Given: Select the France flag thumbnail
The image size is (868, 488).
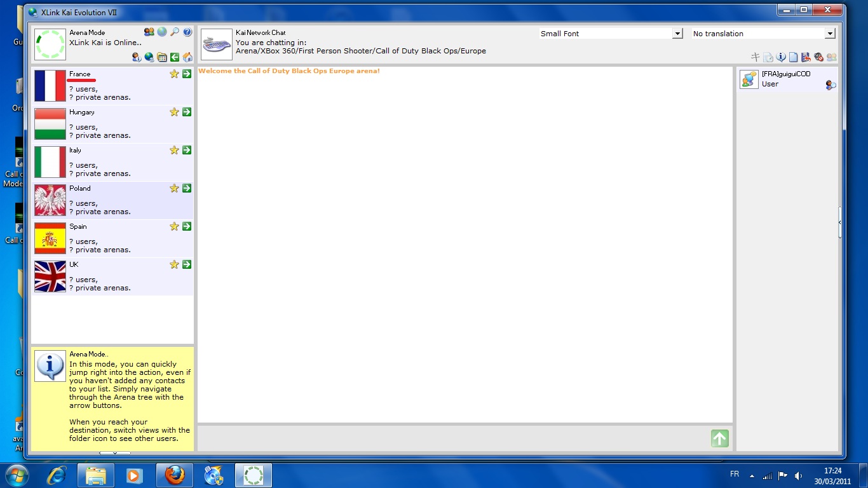Looking at the screenshot, I should (x=50, y=86).
